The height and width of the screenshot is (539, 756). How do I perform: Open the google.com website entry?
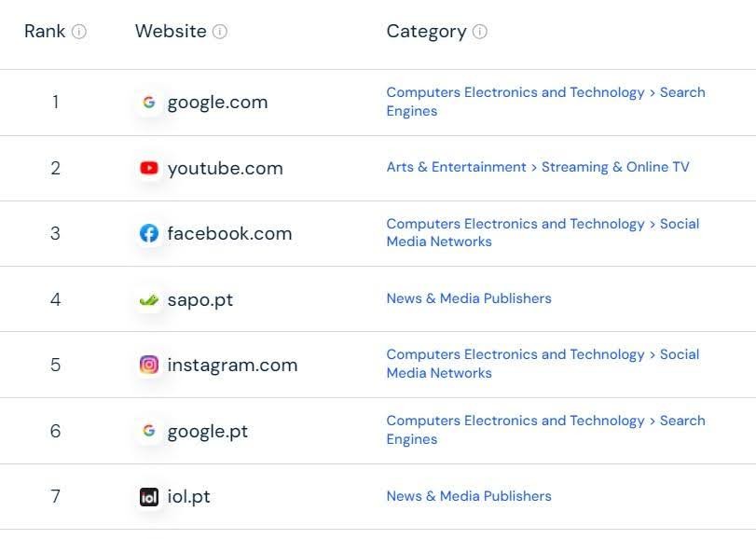tap(217, 103)
